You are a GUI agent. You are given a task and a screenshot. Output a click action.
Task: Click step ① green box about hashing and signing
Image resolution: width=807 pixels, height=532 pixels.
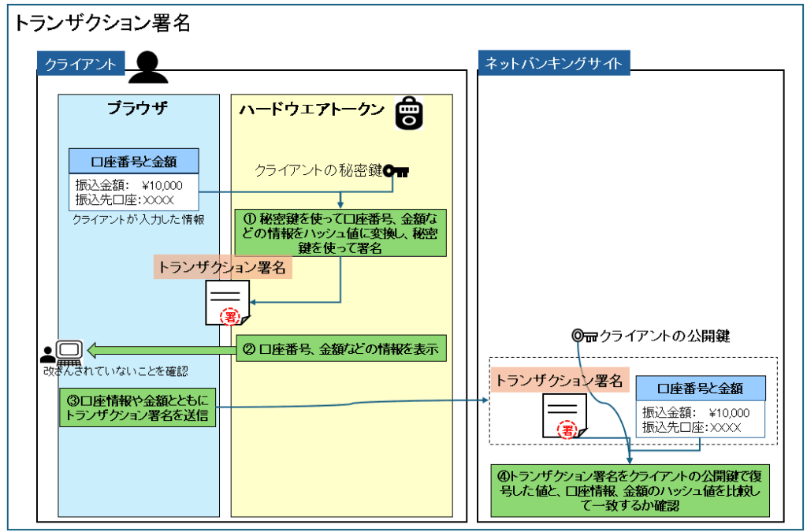(x=340, y=233)
